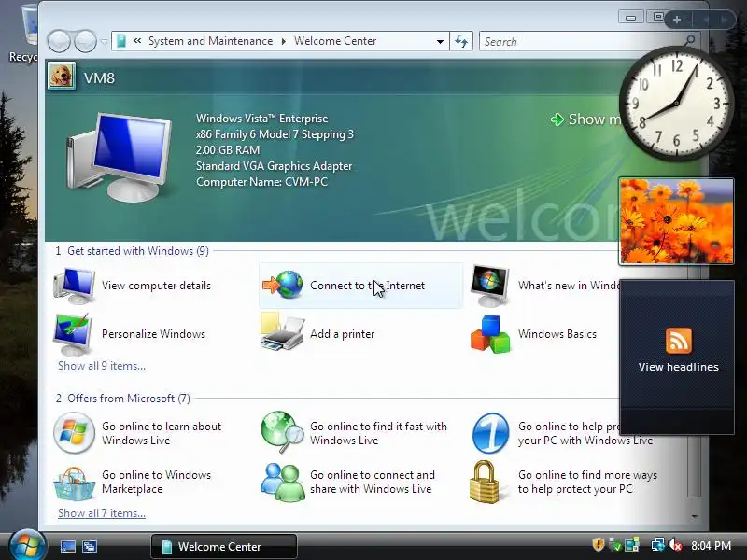The width and height of the screenshot is (747, 560).
Task: Click the 1. Get started with Windows heading
Action: 132,251
